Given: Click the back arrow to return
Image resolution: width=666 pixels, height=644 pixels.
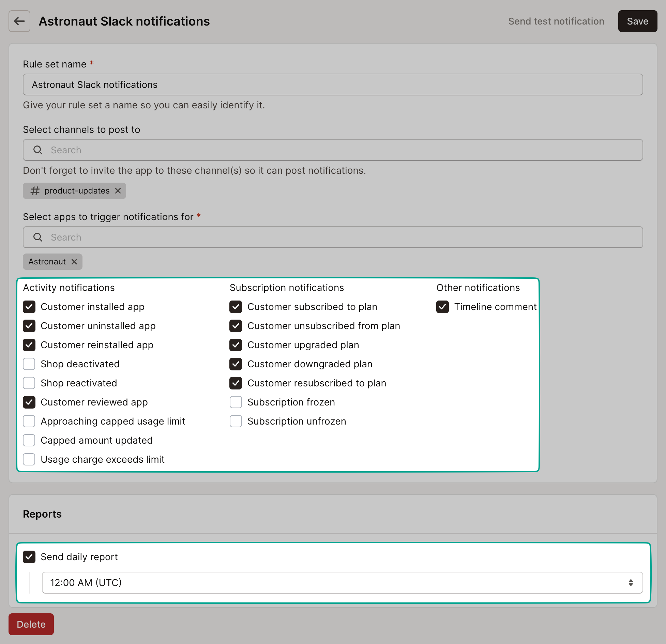Looking at the screenshot, I should tap(19, 21).
